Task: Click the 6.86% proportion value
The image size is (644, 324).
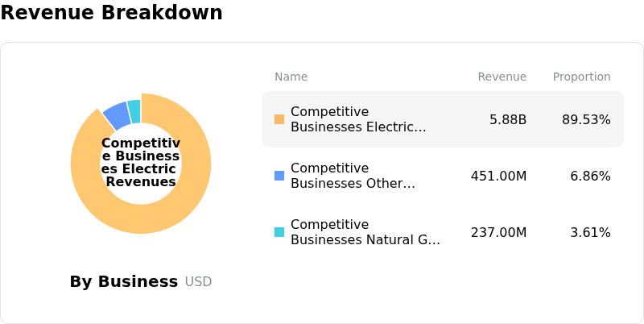Action: [x=590, y=176]
